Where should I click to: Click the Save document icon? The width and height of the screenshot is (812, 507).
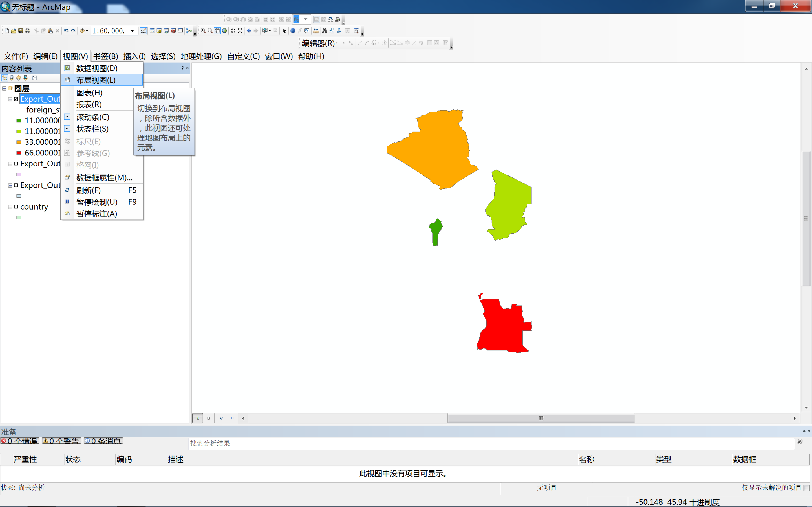coord(21,31)
